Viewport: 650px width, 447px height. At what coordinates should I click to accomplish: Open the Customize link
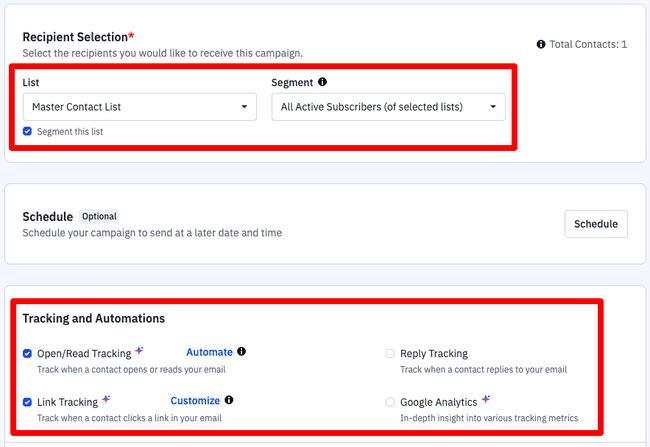pyautogui.click(x=195, y=401)
